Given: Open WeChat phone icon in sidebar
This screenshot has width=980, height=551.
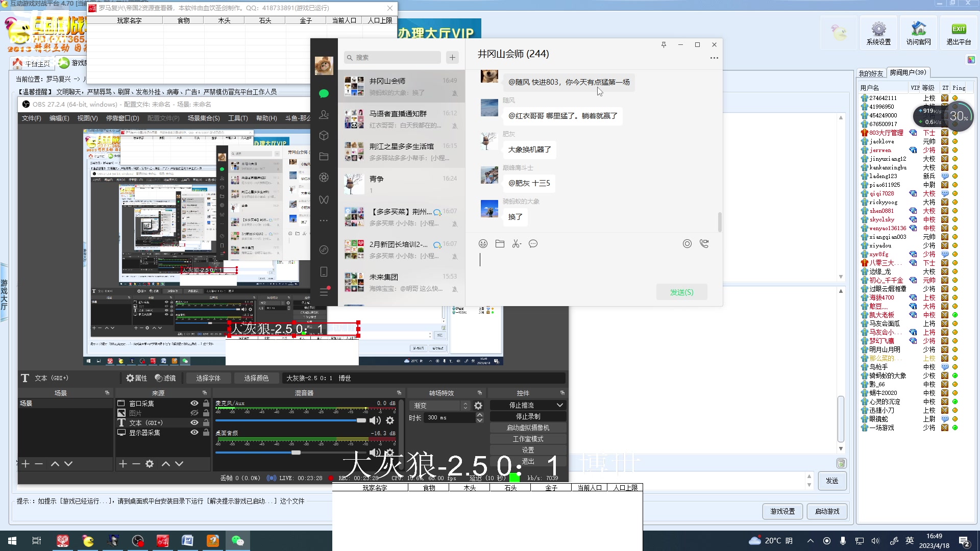Looking at the screenshot, I should tap(324, 272).
